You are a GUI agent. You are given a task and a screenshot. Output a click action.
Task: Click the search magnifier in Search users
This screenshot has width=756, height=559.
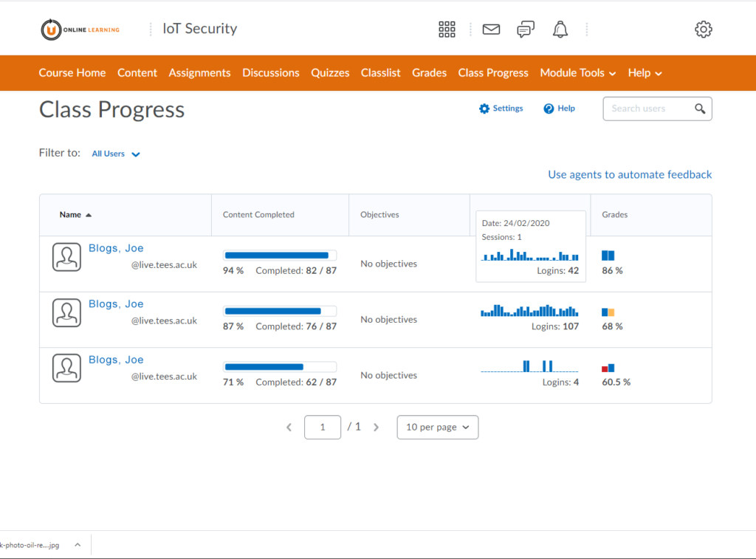(x=699, y=109)
